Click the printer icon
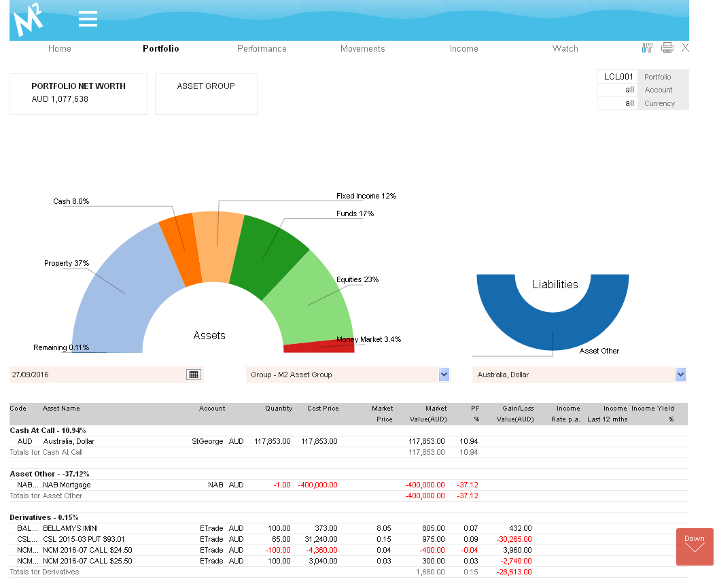The height and width of the screenshot is (588, 717). pos(667,48)
